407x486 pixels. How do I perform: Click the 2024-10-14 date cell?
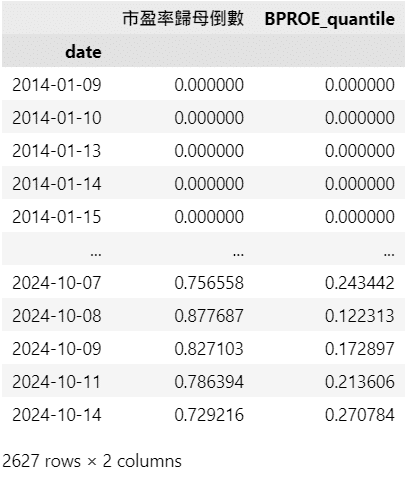(57, 415)
